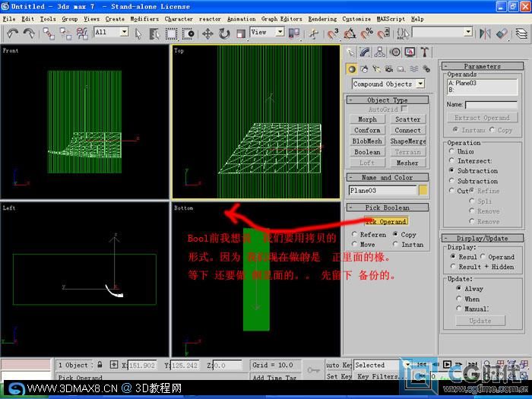
Task: Toggle the Percent Snap icon
Action: [367, 33]
